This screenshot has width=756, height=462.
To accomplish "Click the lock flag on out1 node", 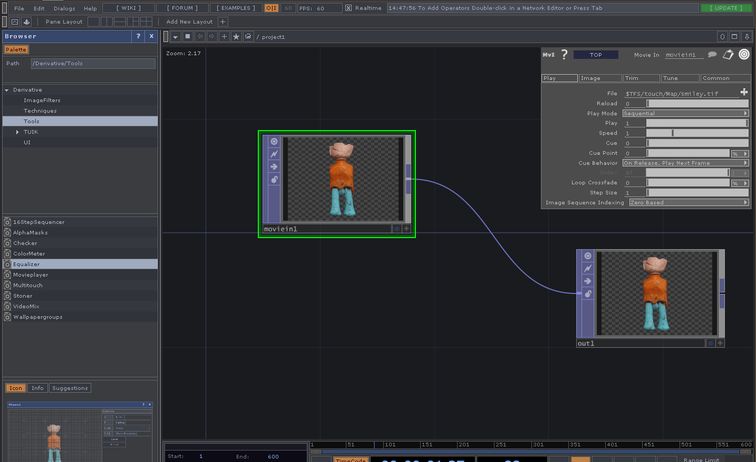I will (x=590, y=294).
